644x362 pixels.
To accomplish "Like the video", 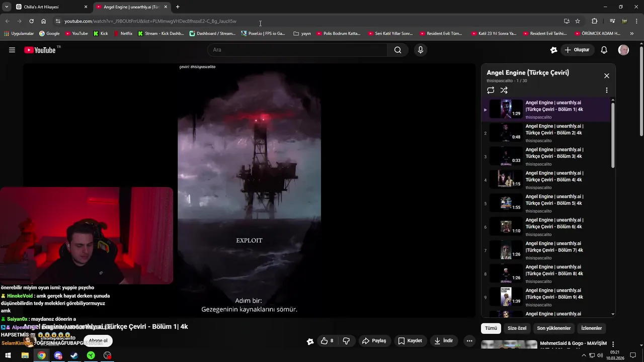I will pos(327,341).
